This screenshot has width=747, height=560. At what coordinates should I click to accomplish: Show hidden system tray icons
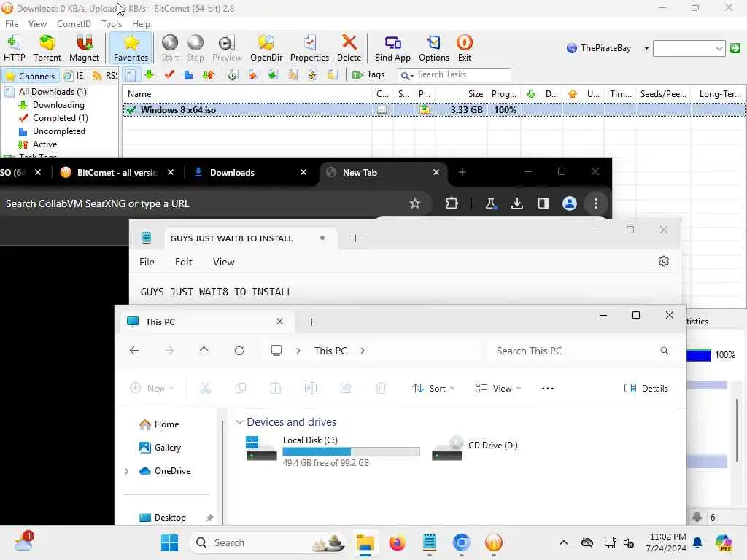[x=564, y=542]
